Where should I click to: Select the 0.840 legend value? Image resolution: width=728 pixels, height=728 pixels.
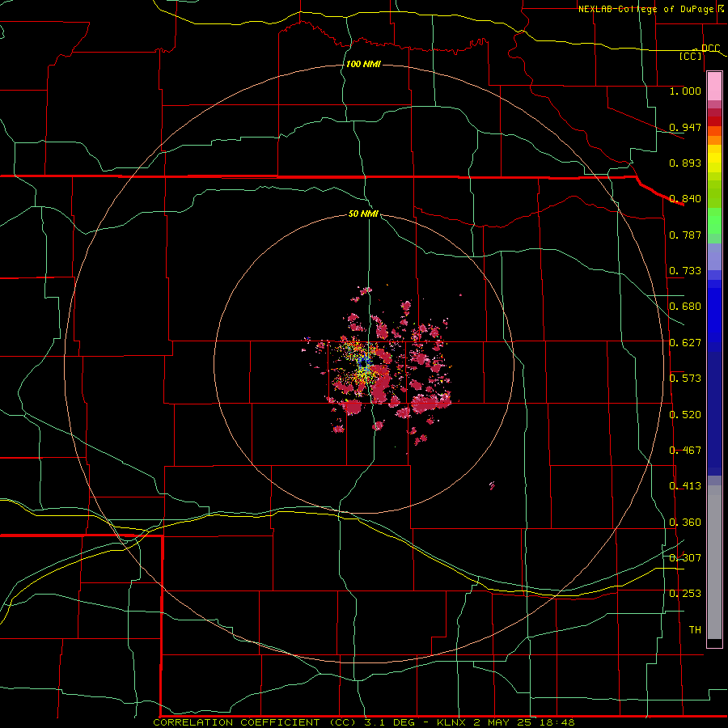click(685, 199)
